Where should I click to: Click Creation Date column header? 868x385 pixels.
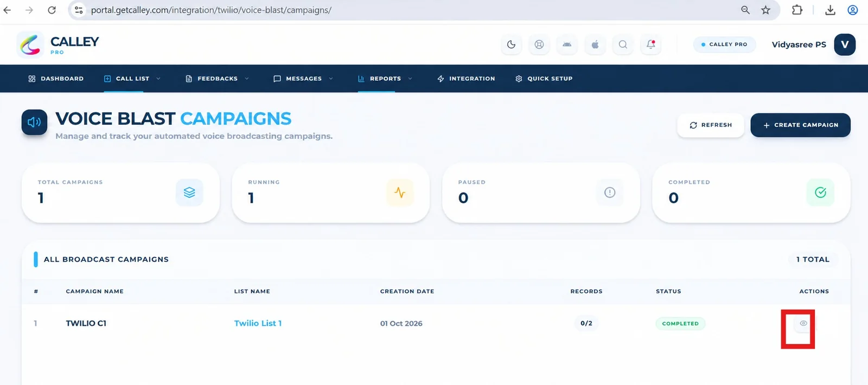tap(407, 291)
